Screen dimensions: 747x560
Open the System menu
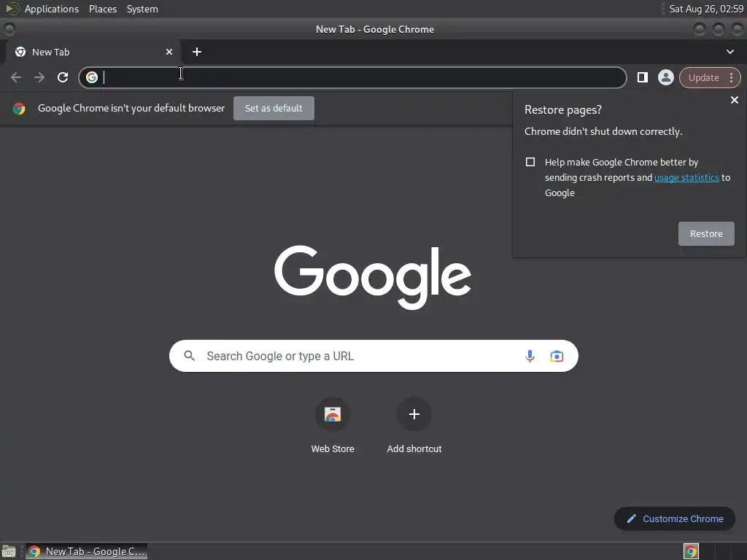pyautogui.click(x=142, y=9)
